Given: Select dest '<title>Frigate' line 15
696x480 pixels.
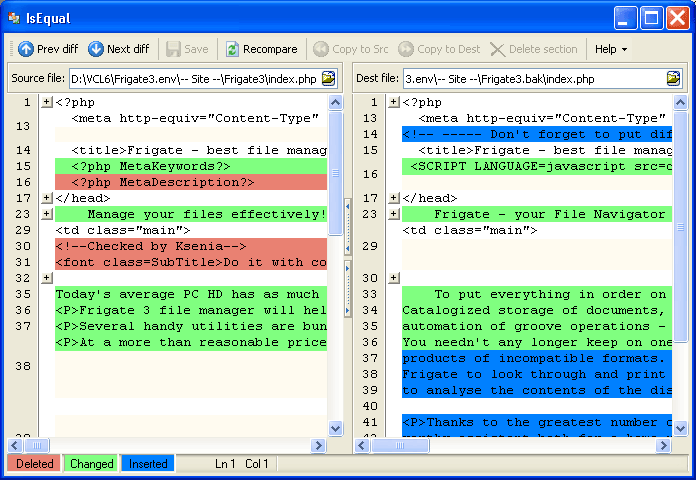Looking at the screenshot, I should click(x=537, y=150).
